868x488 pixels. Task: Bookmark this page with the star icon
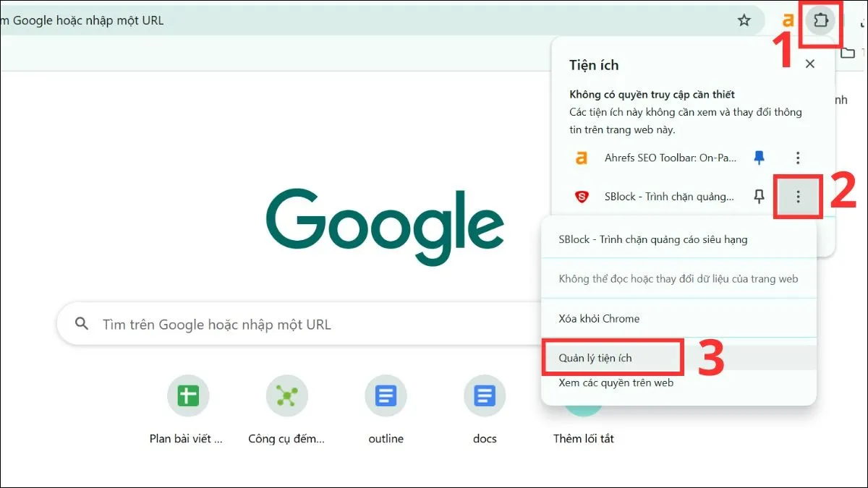[744, 21]
